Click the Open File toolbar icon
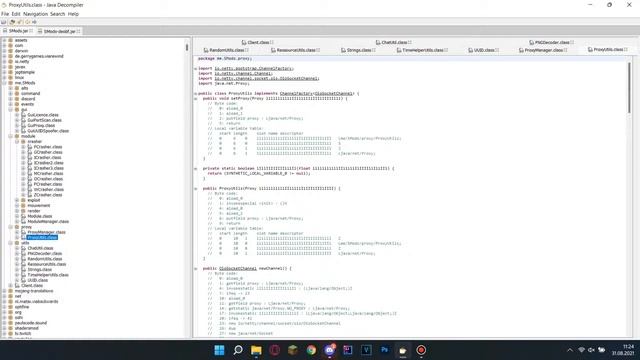This screenshot has height=360, width=640. coord(4,22)
